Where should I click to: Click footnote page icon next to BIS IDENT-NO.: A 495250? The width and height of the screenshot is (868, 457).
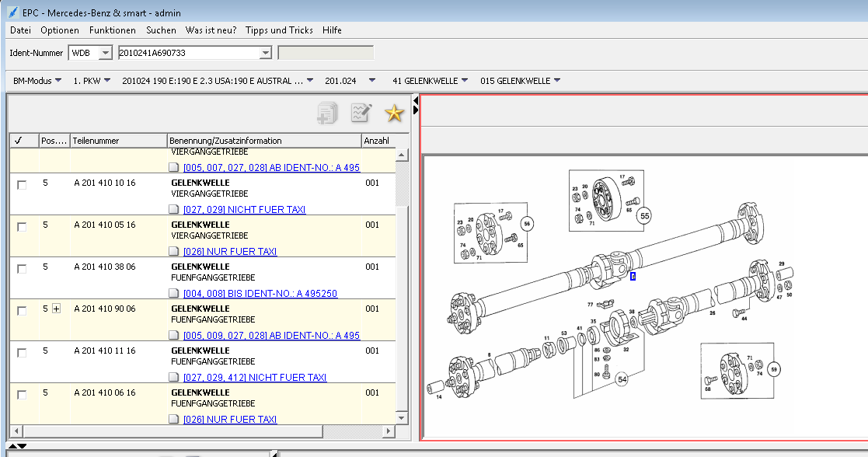coord(174,294)
